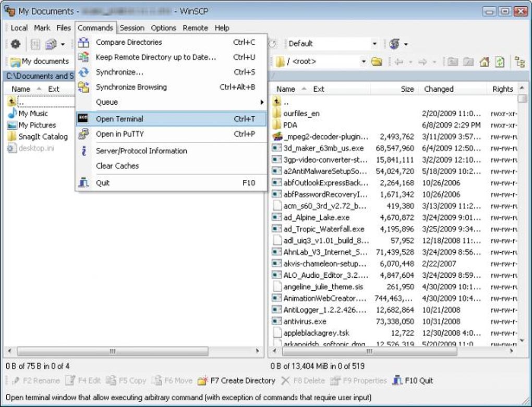Viewport: 532px width, 407px height.
Task: Open the Files menu
Action: point(64,28)
